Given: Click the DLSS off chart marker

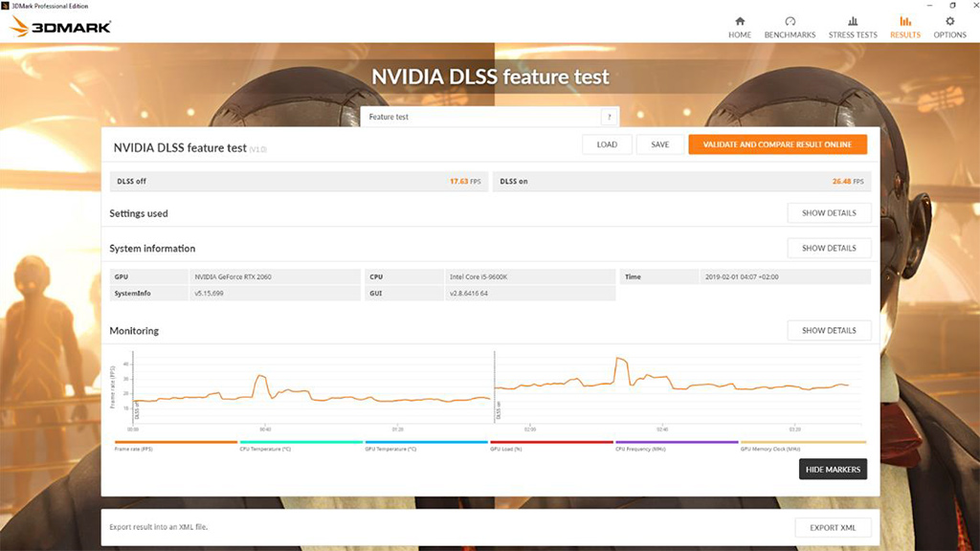Looking at the screenshot, I should coord(137,411).
